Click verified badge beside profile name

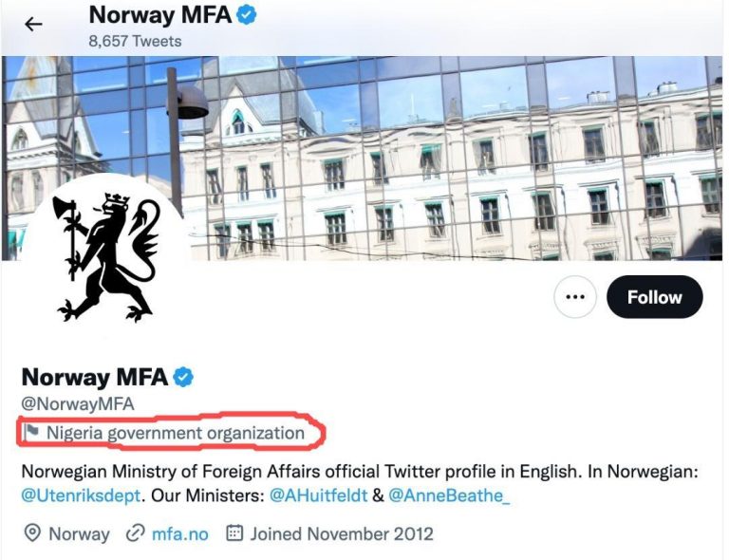click(x=183, y=377)
